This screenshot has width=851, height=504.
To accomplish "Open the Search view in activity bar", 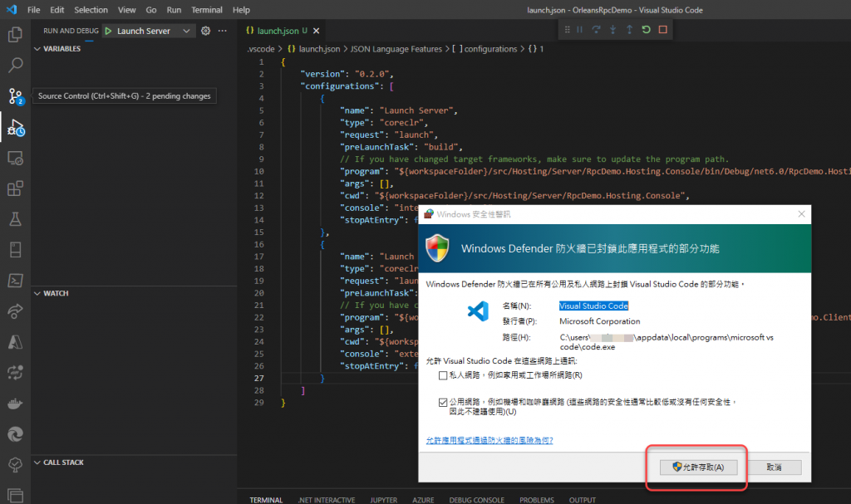I will pos(15,65).
